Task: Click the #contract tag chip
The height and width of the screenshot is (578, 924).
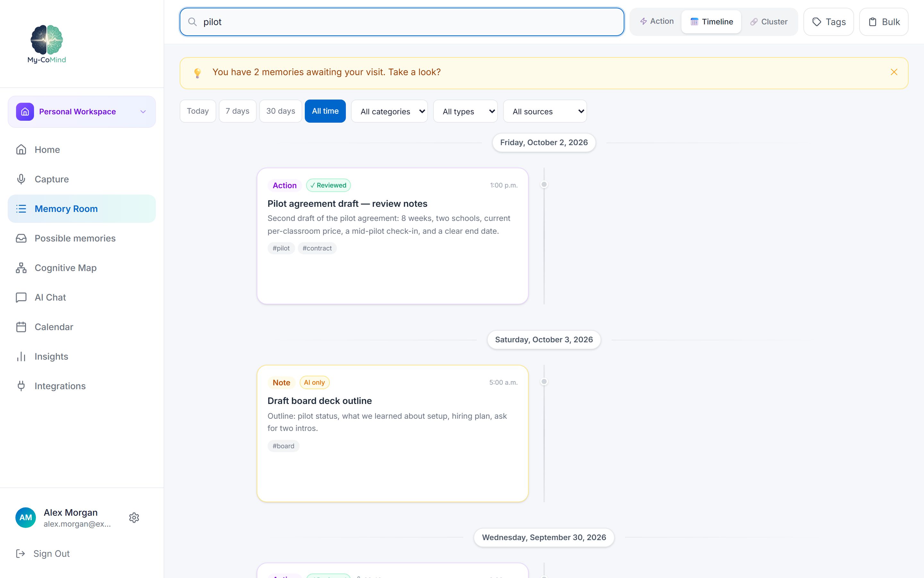Action: [317, 248]
